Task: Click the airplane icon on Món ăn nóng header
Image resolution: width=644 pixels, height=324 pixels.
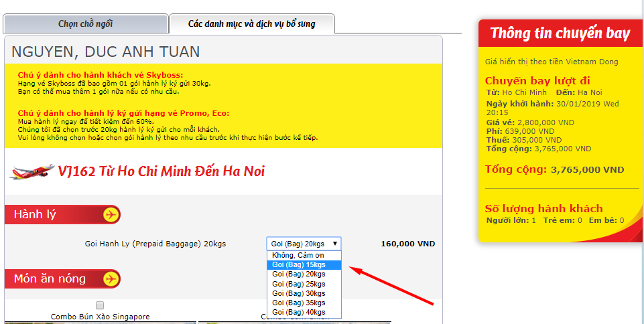Action: (111, 279)
